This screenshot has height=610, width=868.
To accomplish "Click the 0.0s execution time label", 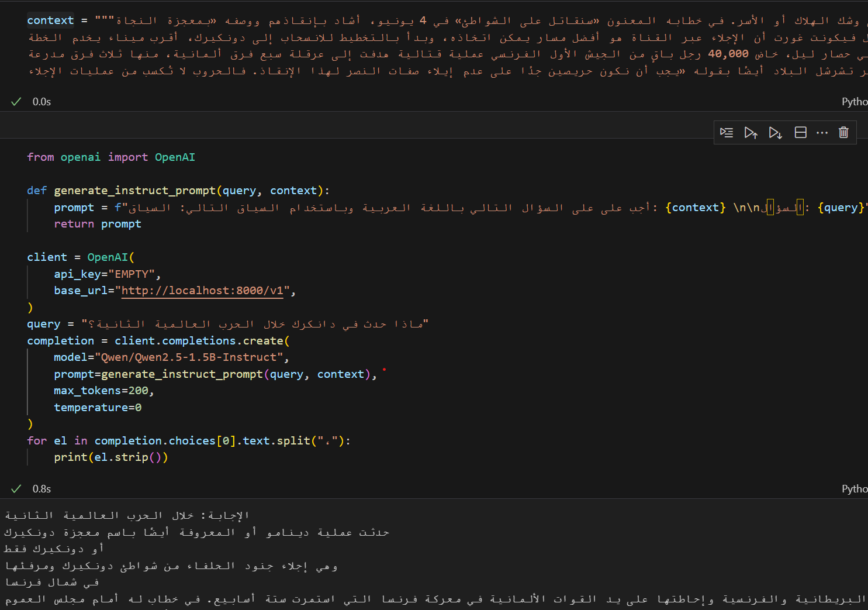I will click(x=42, y=102).
